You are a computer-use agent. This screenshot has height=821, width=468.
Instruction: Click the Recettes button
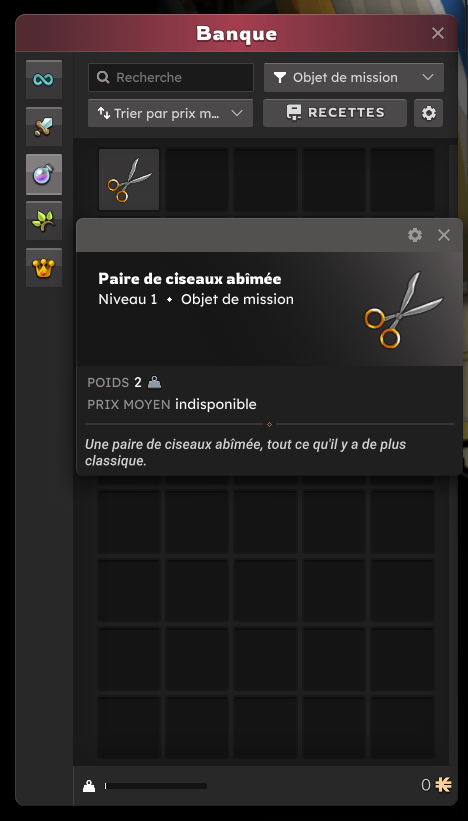pos(335,113)
